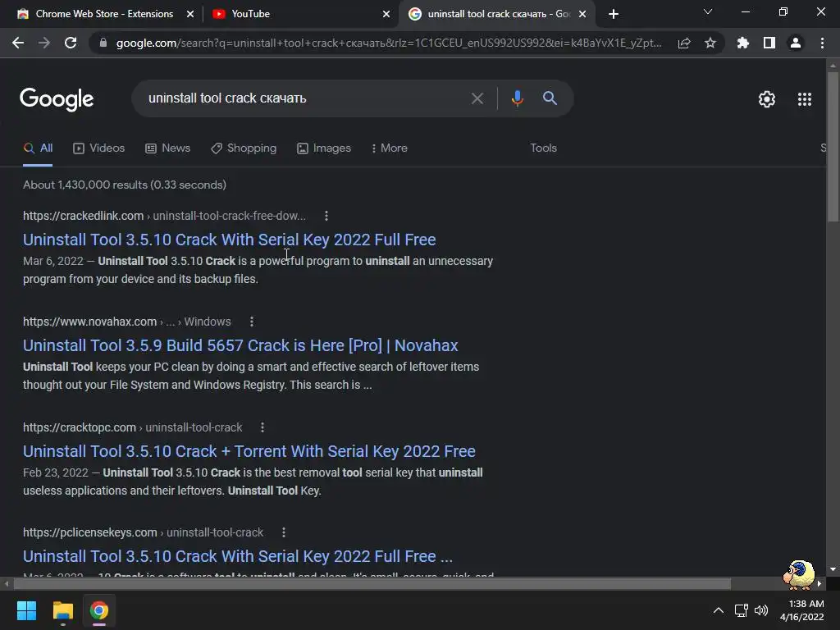
Task: Click the https://cracktopc.com breadcrumb
Action: [80, 427]
